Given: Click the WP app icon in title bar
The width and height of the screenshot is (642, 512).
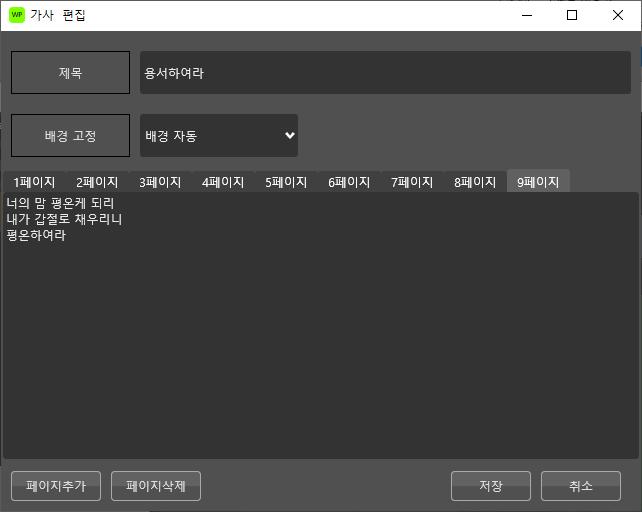Looking at the screenshot, I should (17, 15).
